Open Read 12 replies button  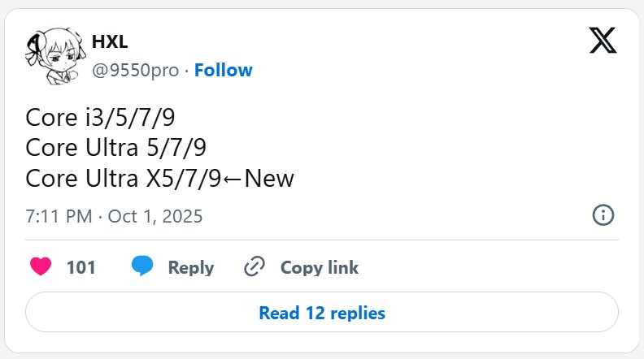click(322, 313)
